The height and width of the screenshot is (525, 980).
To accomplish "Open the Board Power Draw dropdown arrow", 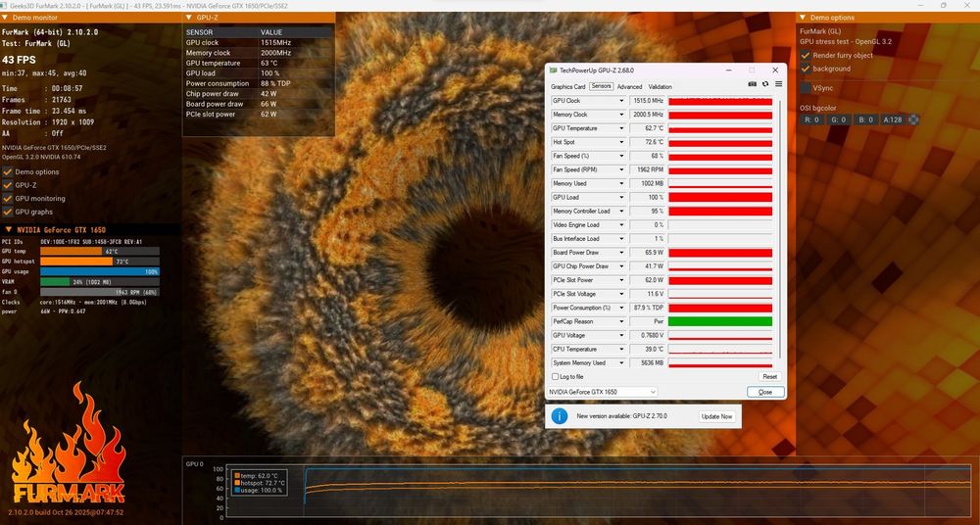I will (621, 253).
